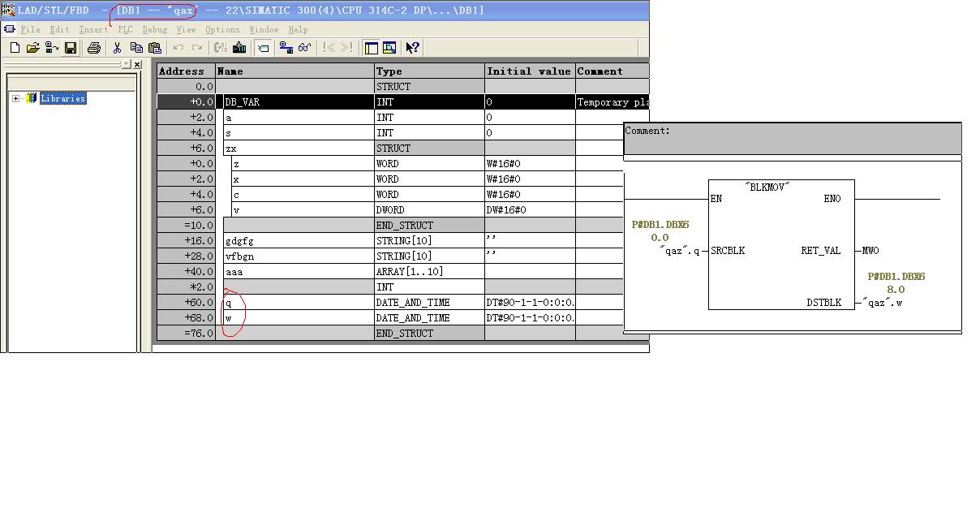The height and width of the screenshot is (517, 980).
Task: Download the block to the PLC
Action: click(x=239, y=48)
